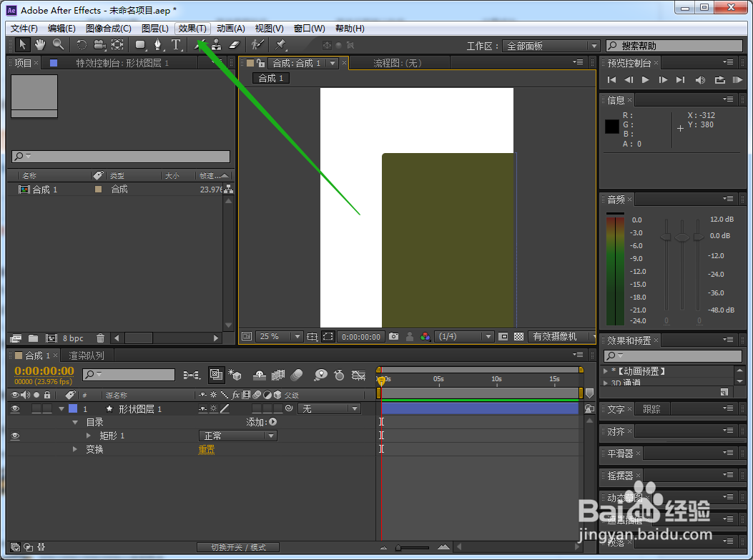753x560 pixels.
Task: Adjust the rightmost audio level slider
Action: pos(698,237)
